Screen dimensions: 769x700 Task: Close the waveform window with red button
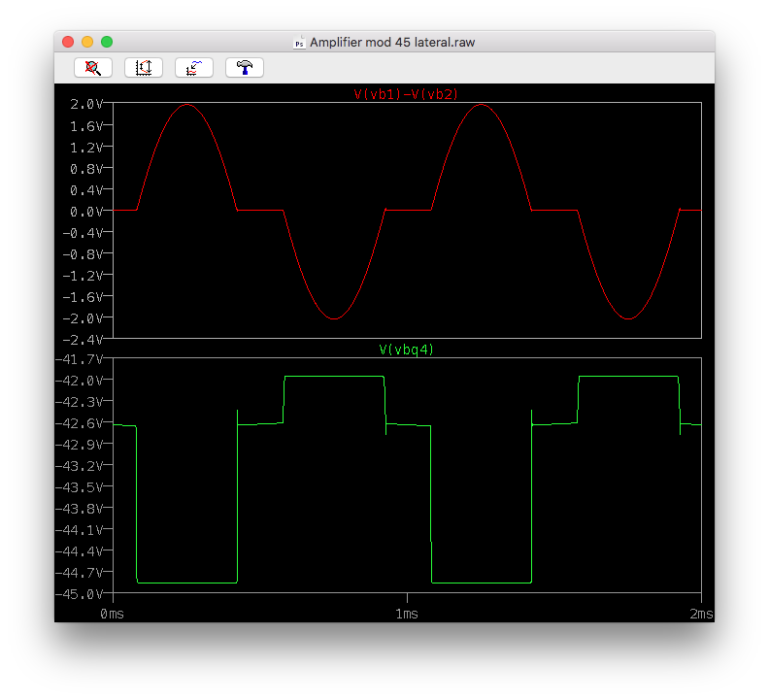coord(68,42)
